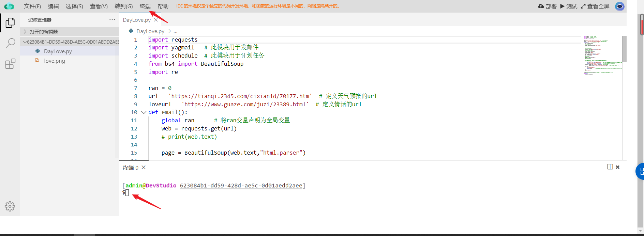Image resolution: width=644 pixels, height=236 pixels.
Task: Click the cloud IDE logo icon
Action: coord(9,6)
